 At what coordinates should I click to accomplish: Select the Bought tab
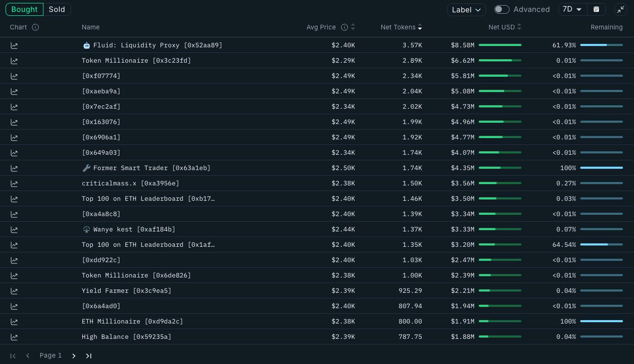click(24, 9)
